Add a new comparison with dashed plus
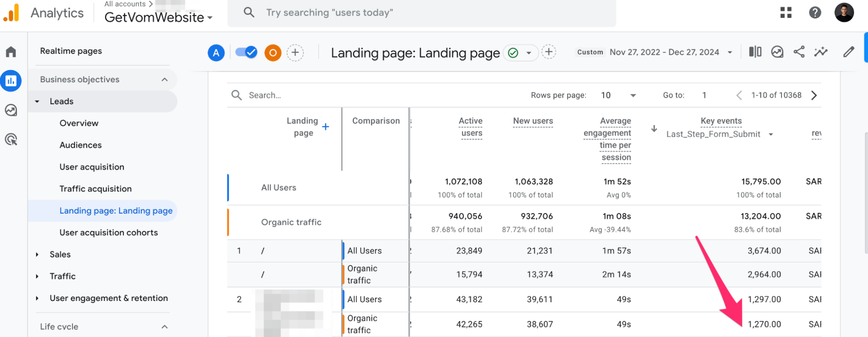The width and height of the screenshot is (868, 337). tap(295, 53)
